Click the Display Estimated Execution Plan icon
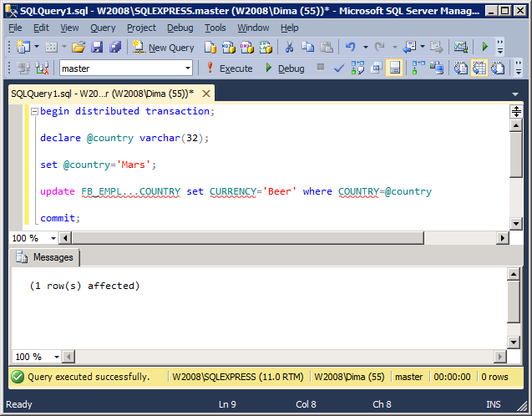This screenshot has height=416, width=532. 357,68
